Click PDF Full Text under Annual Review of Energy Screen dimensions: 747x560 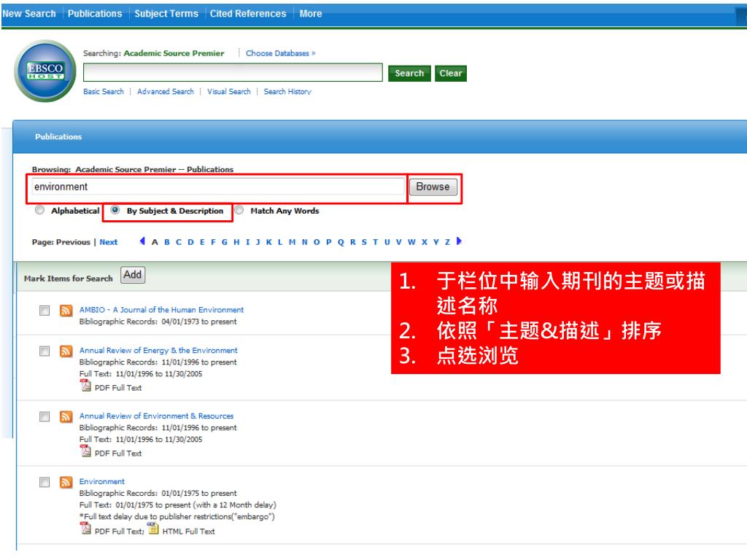pos(118,388)
